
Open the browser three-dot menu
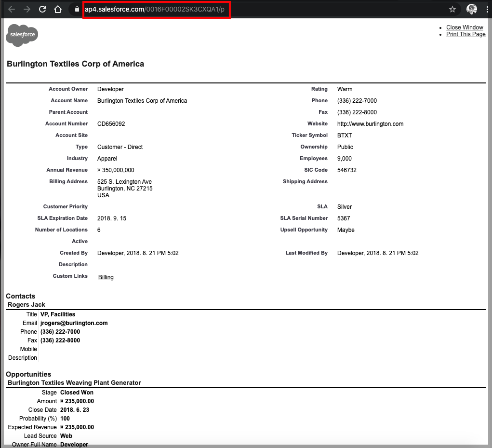487,10
